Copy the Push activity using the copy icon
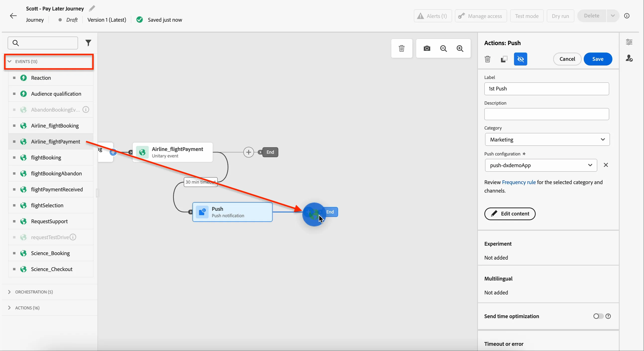Viewport: 644px width, 351px height. click(504, 59)
